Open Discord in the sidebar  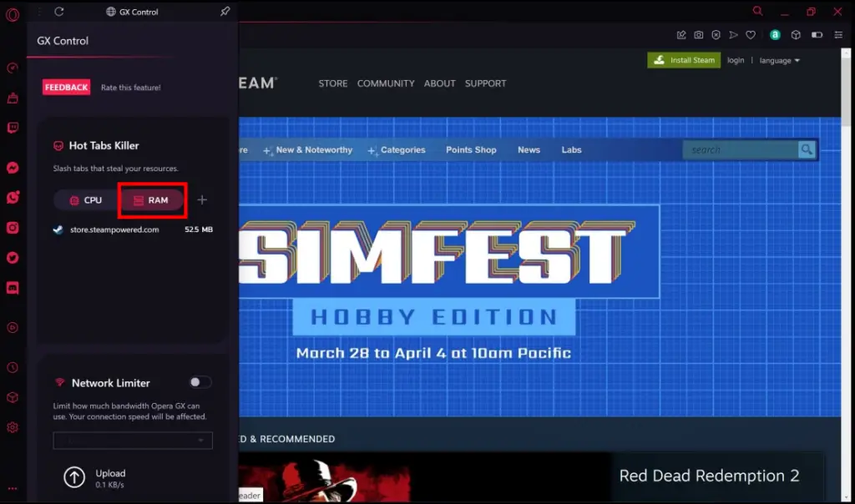tap(13, 287)
